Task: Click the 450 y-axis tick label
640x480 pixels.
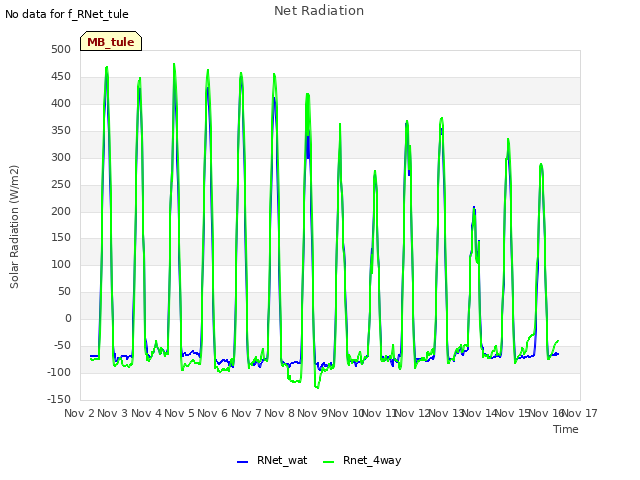Action: pyautogui.click(x=61, y=76)
